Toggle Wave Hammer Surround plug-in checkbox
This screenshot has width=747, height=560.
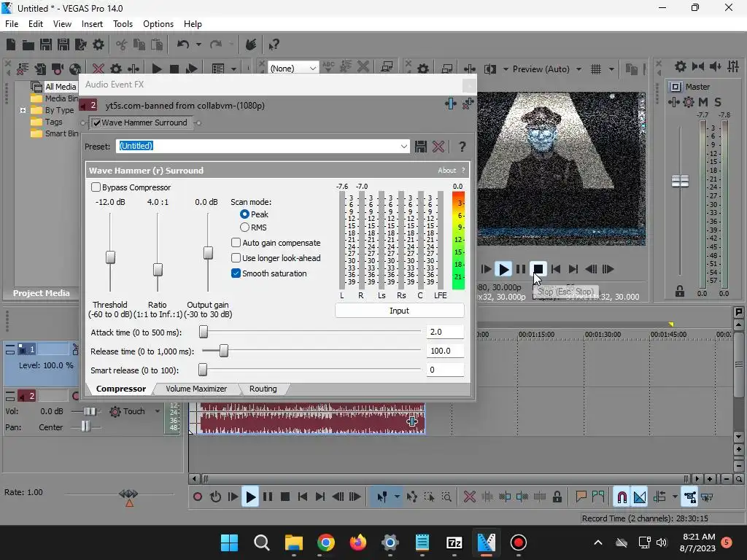click(x=97, y=122)
